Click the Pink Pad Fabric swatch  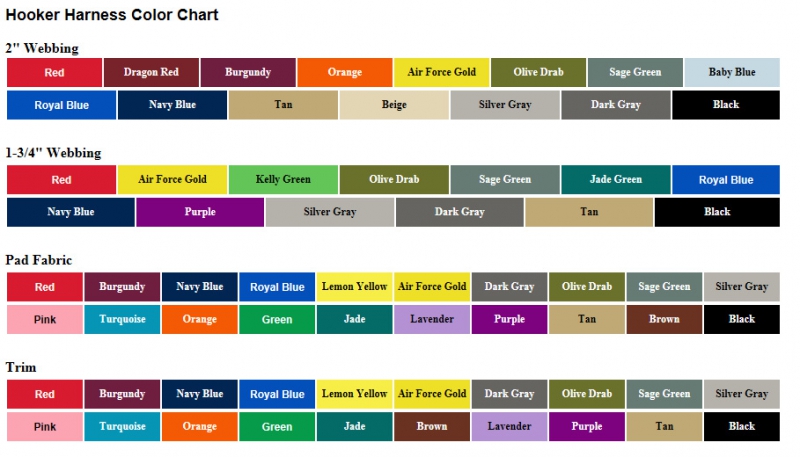point(45,319)
